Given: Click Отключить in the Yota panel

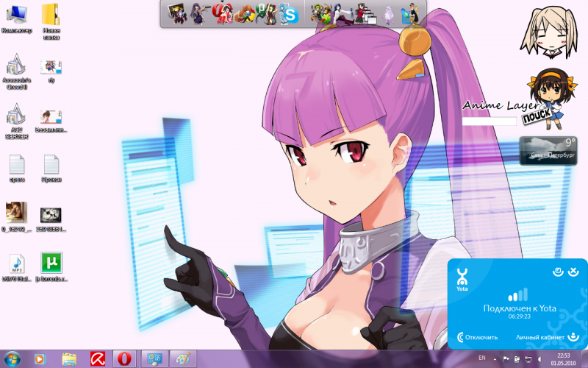Looking at the screenshot, I should [x=477, y=337].
